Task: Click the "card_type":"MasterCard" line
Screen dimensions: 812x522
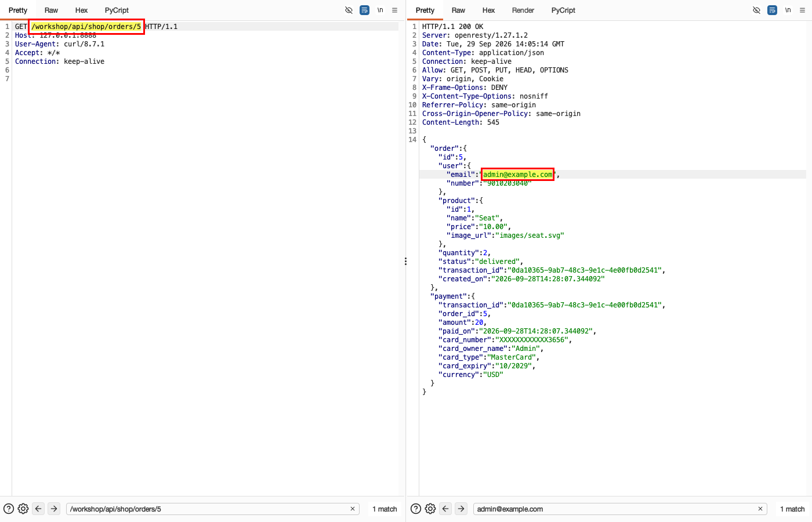Action: (489, 357)
